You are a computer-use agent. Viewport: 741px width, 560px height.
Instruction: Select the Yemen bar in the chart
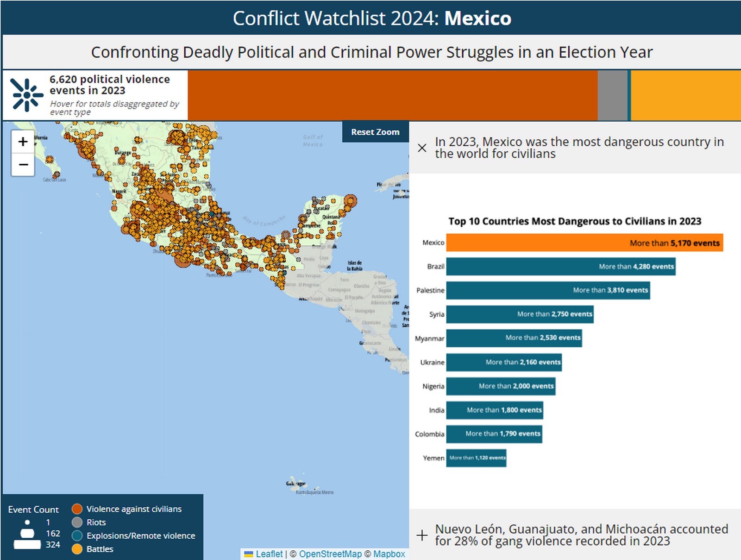click(476, 458)
